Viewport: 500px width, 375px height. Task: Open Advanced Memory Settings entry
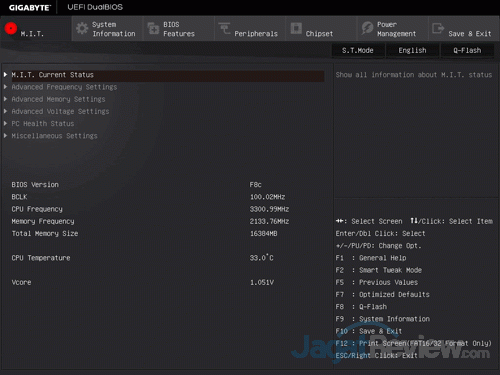click(x=58, y=99)
